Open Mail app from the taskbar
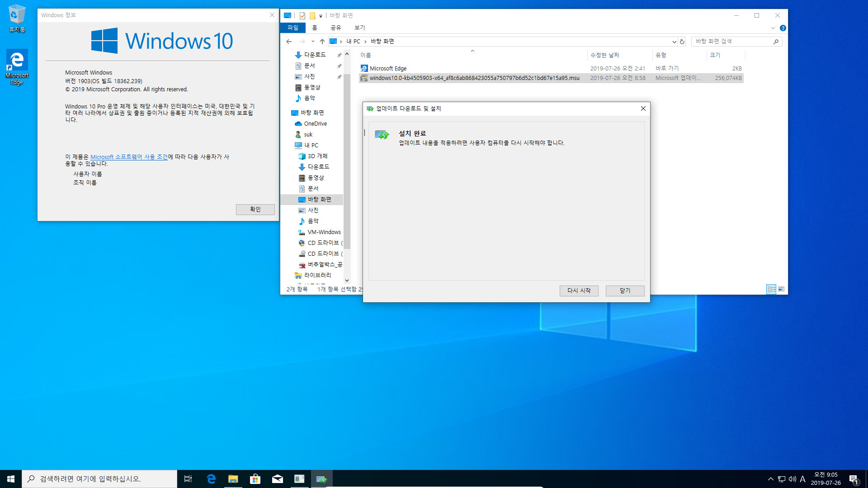This screenshot has width=868, height=488. click(277, 479)
